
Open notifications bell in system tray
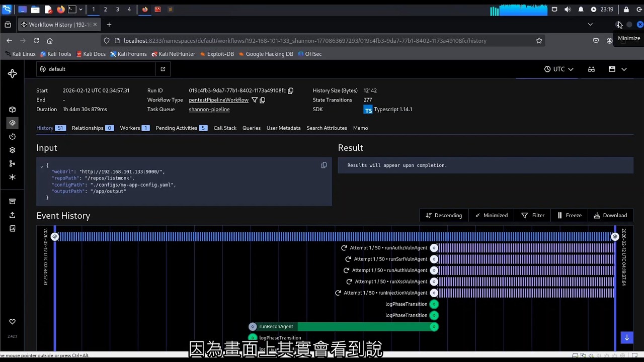(x=581, y=10)
